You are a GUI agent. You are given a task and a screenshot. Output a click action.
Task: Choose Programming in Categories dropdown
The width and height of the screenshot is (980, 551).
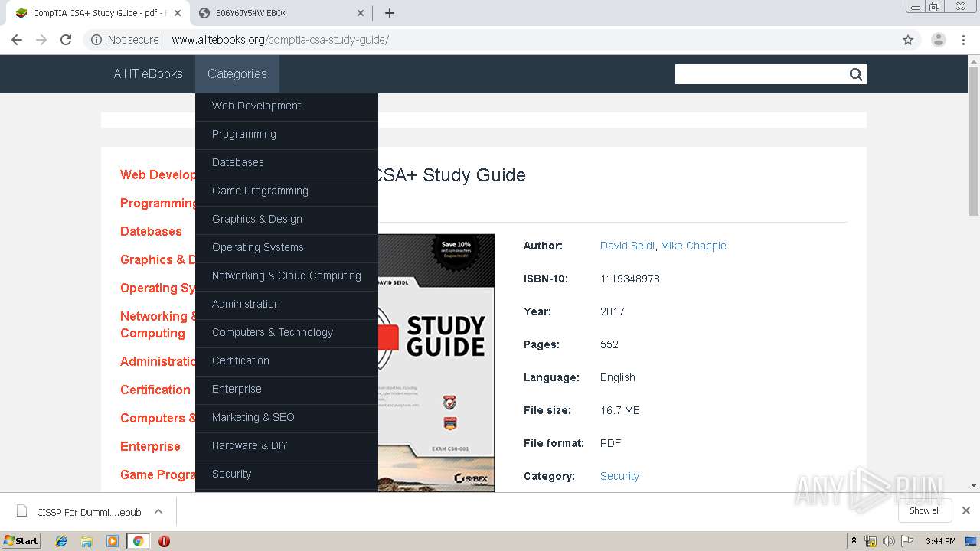pyautogui.click(x=286, y=134)
